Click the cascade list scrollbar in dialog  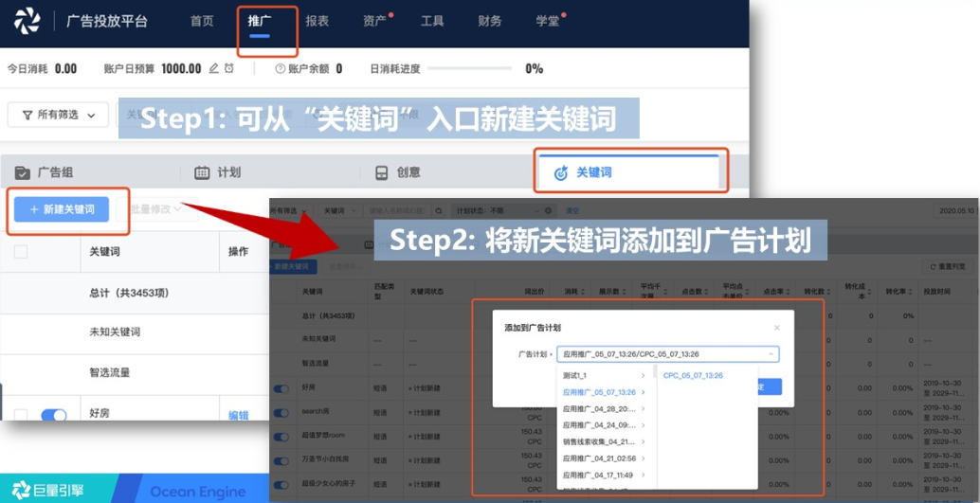tap(655, 372)
